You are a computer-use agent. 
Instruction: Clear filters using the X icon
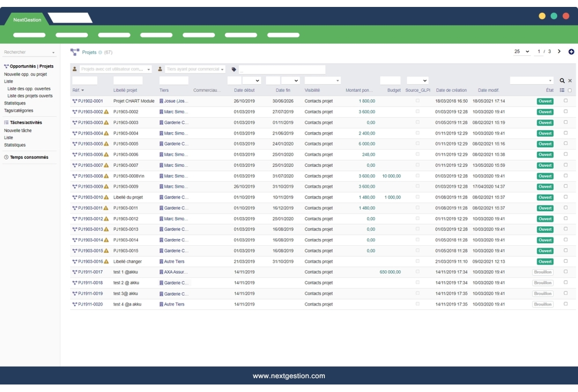point(570,81)
